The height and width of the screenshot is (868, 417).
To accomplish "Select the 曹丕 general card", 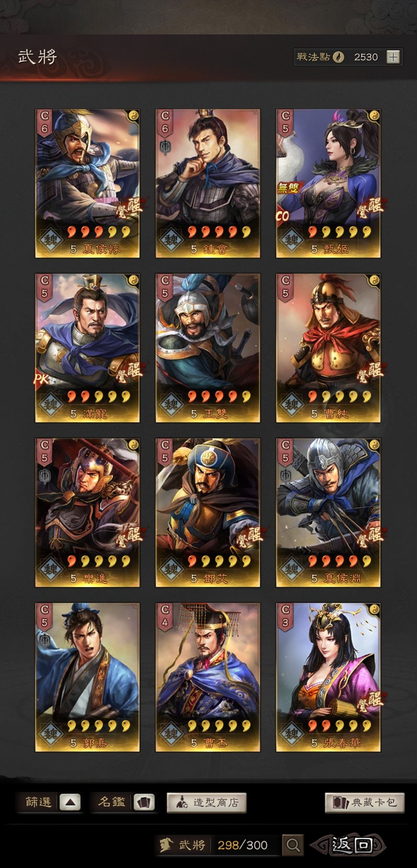I will (207, 677).
